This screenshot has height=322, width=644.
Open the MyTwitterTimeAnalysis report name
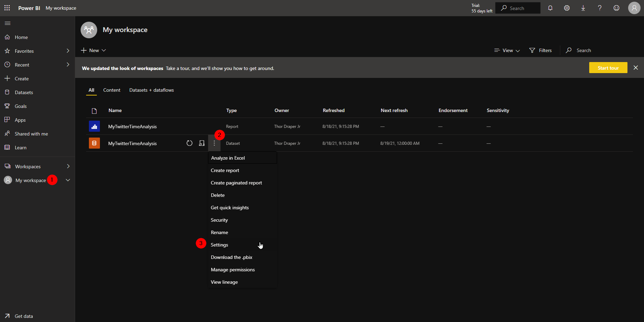132,127
